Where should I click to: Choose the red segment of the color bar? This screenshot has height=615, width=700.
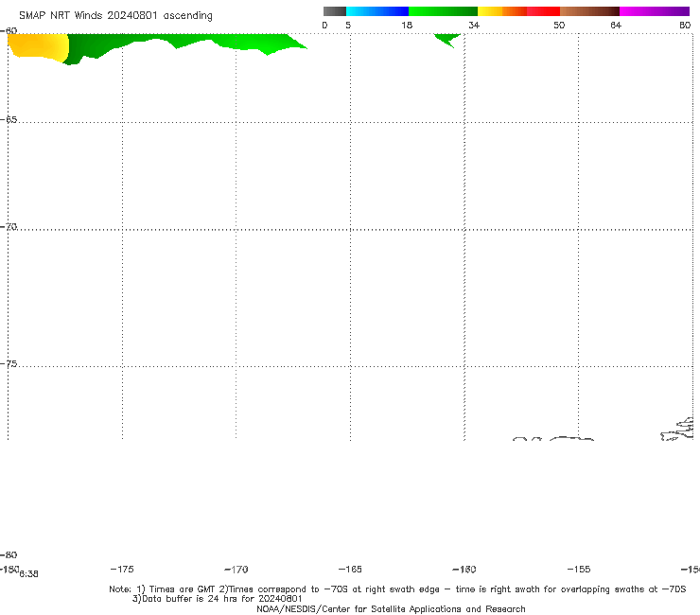point(543,11)
